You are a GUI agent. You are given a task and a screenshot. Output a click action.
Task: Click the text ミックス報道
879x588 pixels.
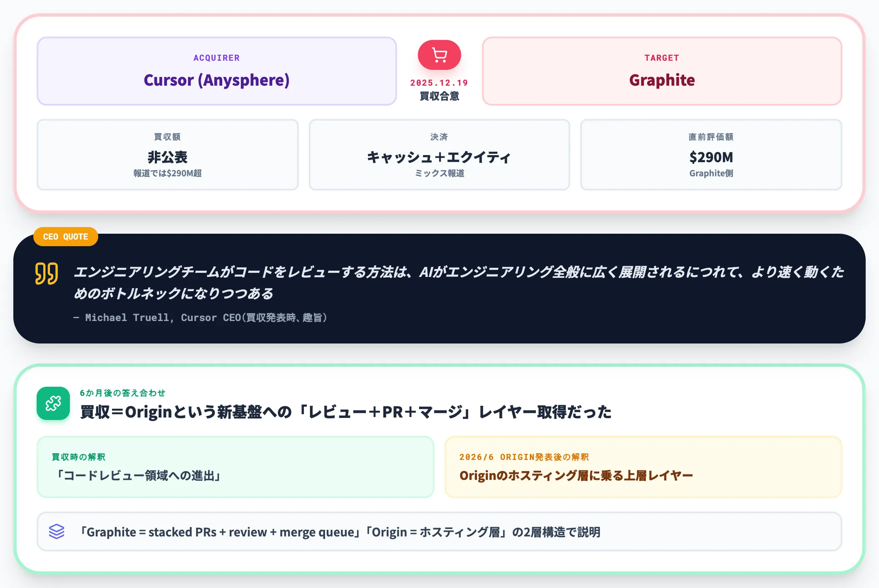click(439, 173)
